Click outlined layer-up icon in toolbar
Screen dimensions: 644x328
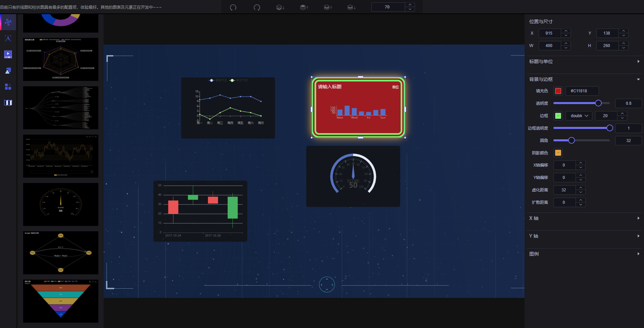click(328, 7)
